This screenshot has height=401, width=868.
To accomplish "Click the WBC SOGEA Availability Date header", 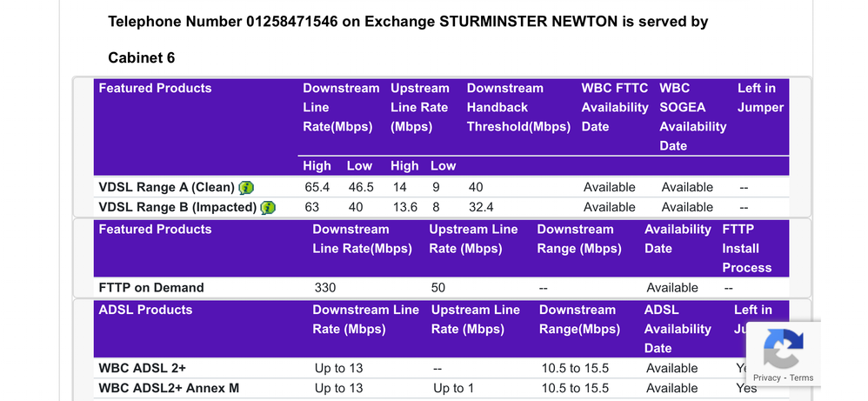I will pos(692,117).
